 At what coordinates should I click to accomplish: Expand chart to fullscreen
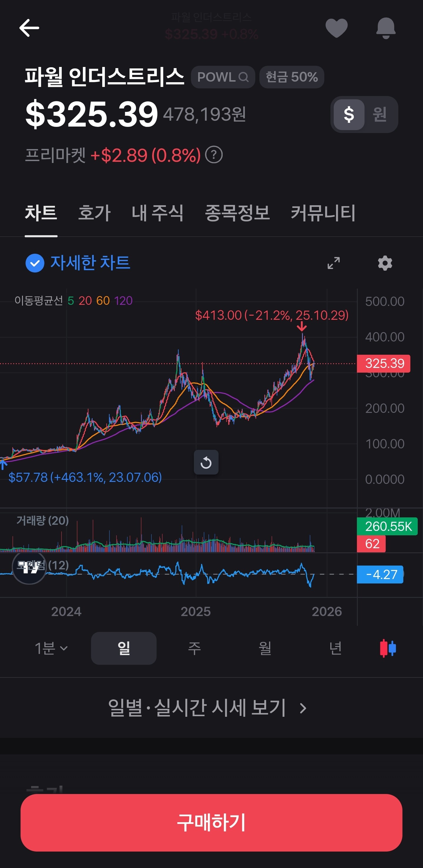coord(334,263)
